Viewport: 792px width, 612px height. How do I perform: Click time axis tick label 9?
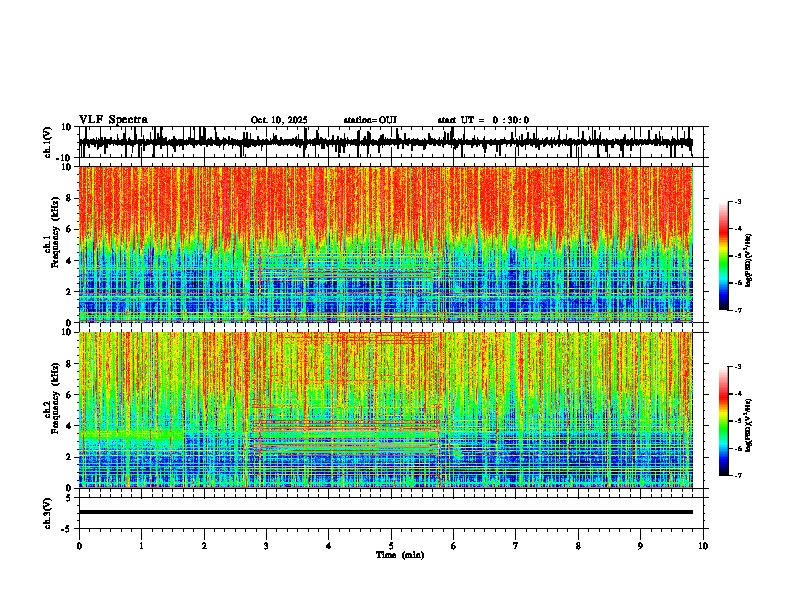click(640, 546)
